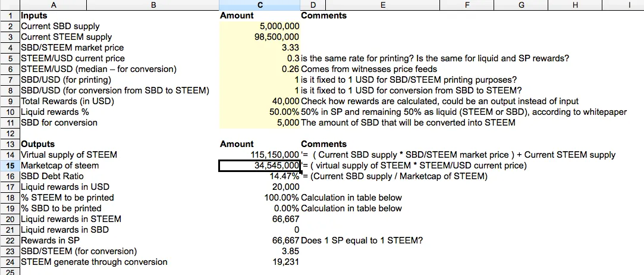The image size is (644, 275).
Task: Select row 12 header
Action: [x=10, y=133]
